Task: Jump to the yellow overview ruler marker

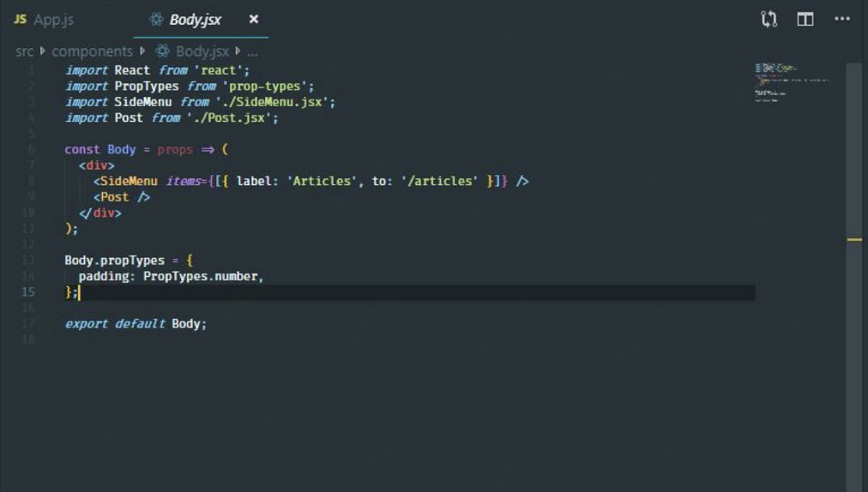Action: tap(854, 240)
